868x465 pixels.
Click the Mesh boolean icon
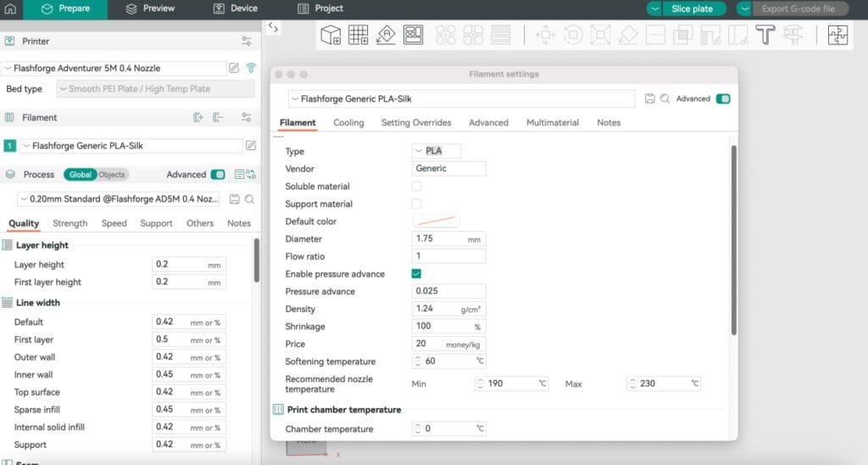pos(682,35)
